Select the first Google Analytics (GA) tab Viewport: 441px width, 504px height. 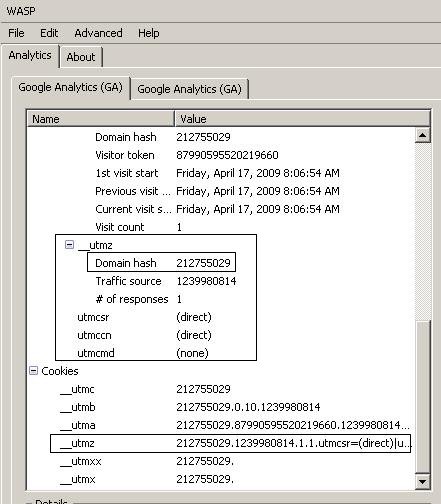pos(71,87)
